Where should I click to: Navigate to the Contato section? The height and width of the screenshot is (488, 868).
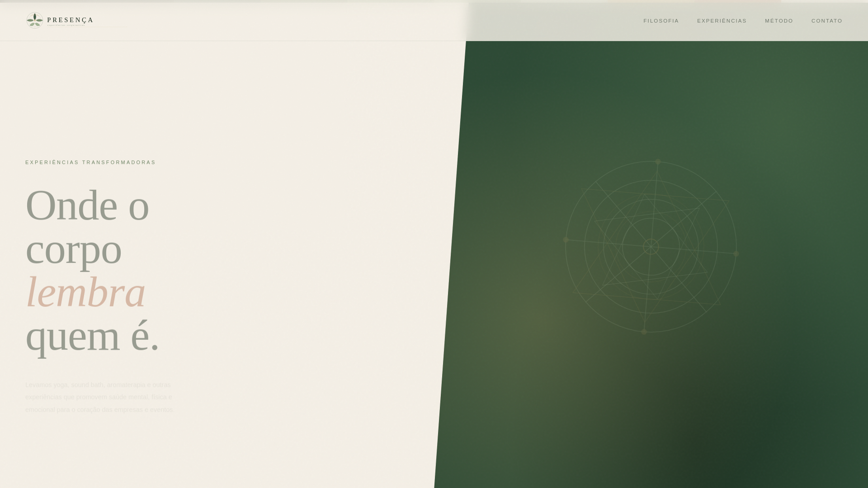[827, 21]
